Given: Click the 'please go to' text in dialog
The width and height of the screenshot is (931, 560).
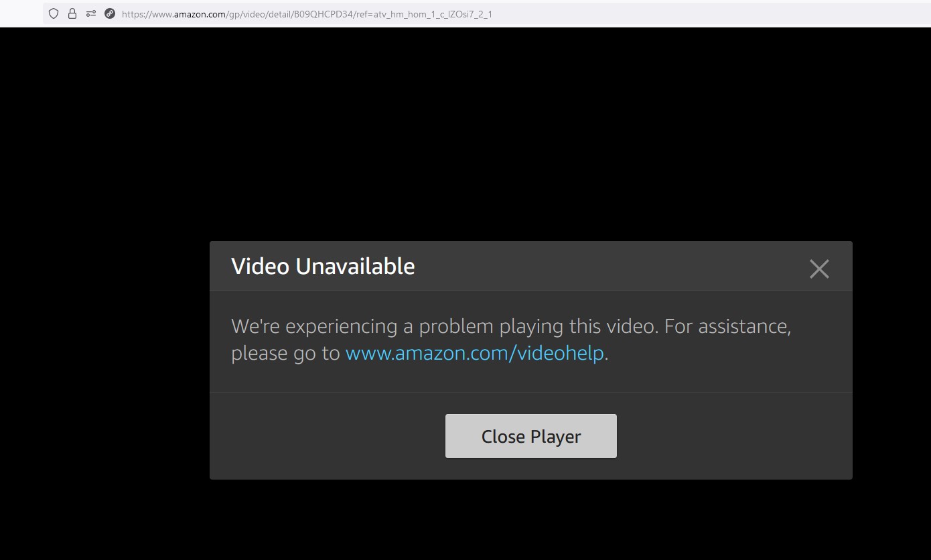Looking at the screenshot, I should pos(285,354).
